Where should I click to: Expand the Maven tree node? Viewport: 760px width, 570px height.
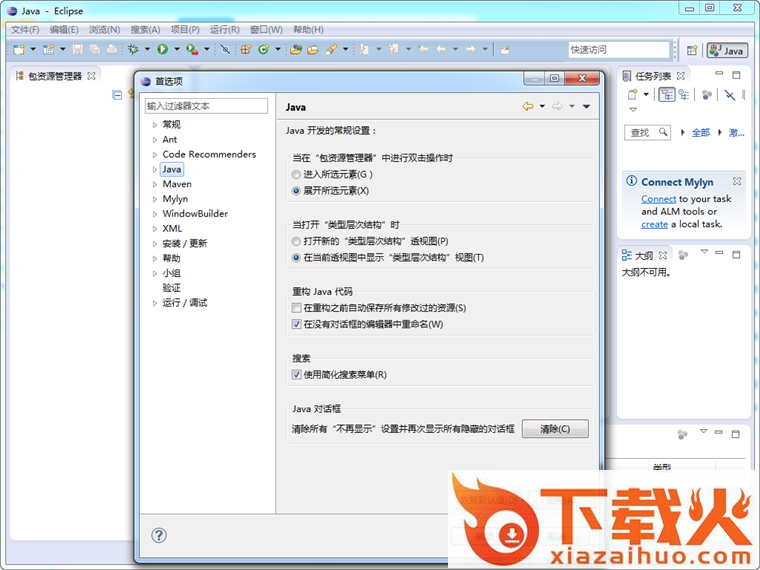click(155, 185)
